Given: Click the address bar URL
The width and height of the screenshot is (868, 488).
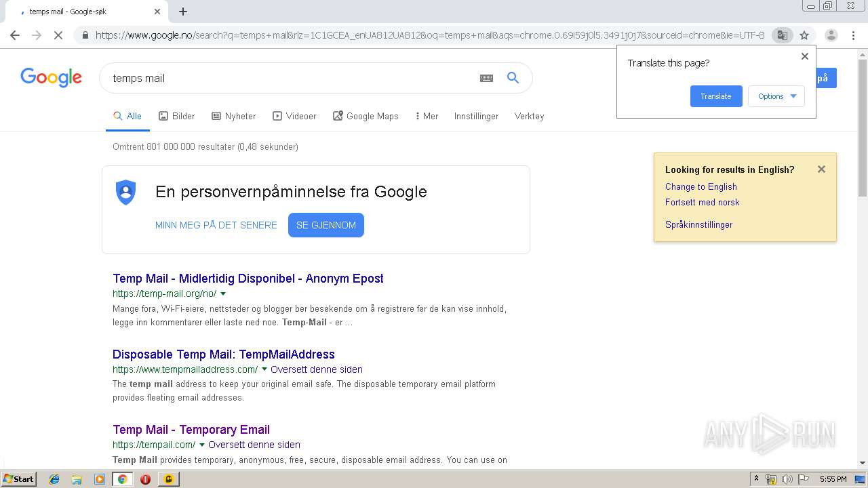Looking at the screenshot, I should pos(430,35).
